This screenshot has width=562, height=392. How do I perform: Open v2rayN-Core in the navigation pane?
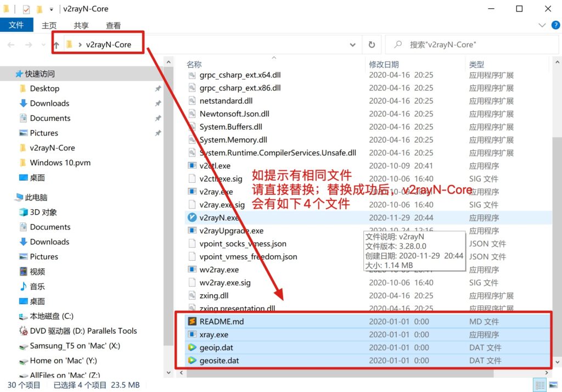tap(52, 148)
